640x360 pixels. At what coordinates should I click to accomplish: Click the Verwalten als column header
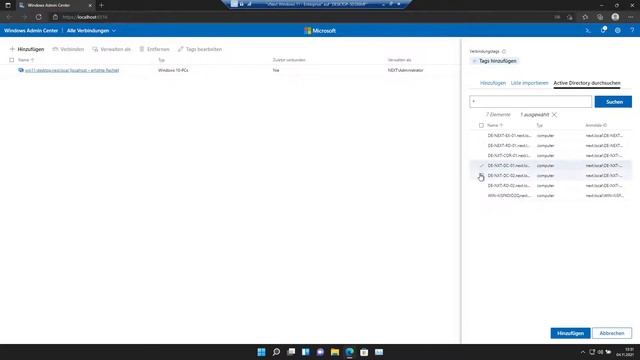tap(400, 60)
